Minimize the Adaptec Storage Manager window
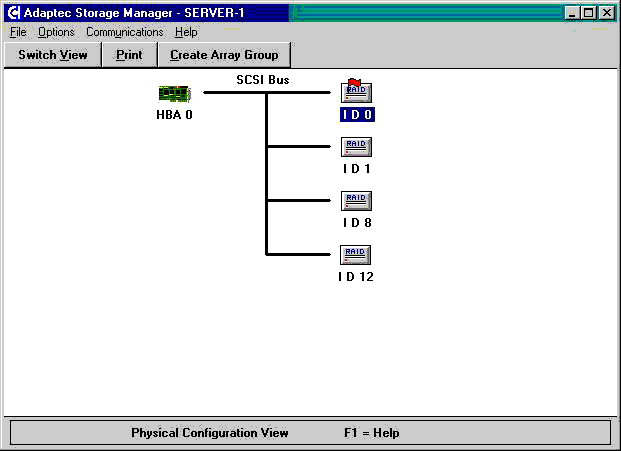This screenshot has height=451, width=621. coord(571,13)
